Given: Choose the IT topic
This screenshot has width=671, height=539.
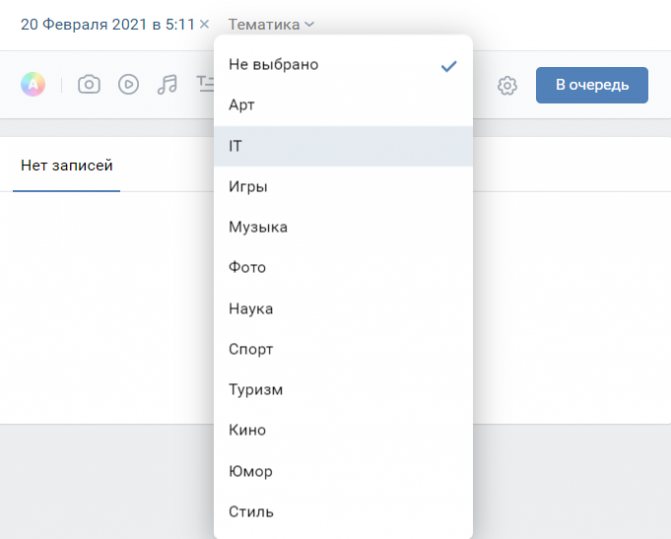Looking at the screenshot, I should tap(343, 146).
